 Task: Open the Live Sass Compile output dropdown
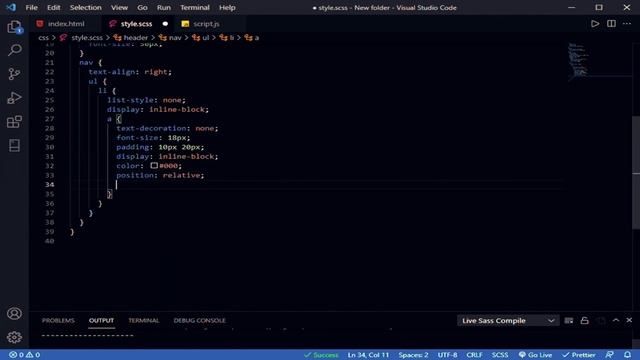point(507,320)
